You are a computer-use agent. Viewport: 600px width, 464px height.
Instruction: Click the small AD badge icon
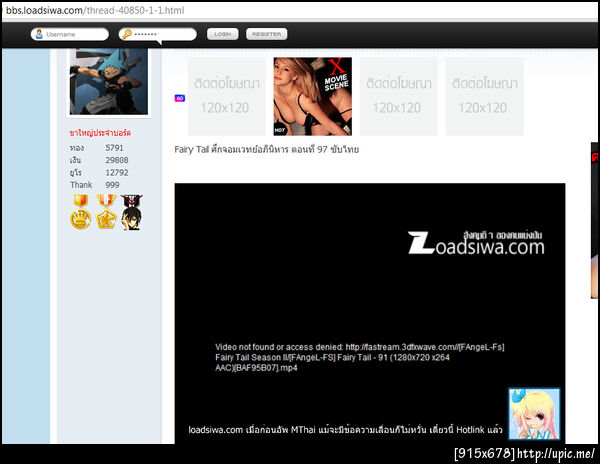(180, 98)
